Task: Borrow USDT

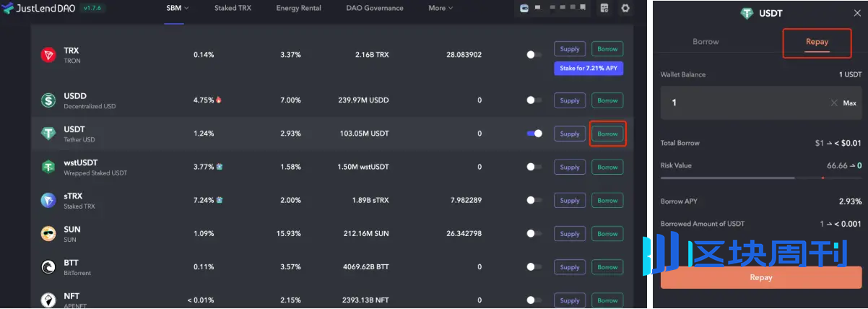Action: (x=607, y=134)
